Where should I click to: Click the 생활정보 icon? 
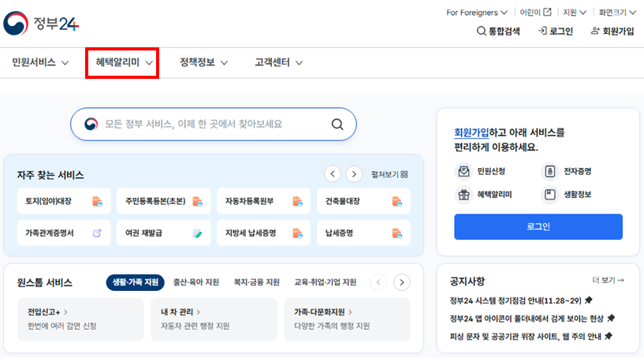click(x=549, y=194)
